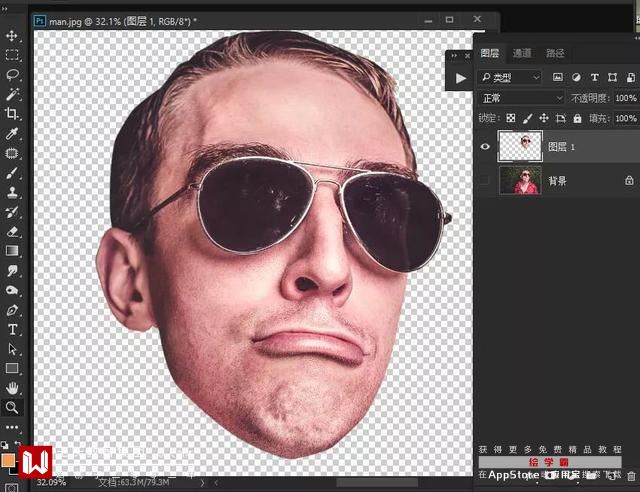Hide 图层 1 using its eye icon
Screen dimensions: 640x492
(485, 146)
